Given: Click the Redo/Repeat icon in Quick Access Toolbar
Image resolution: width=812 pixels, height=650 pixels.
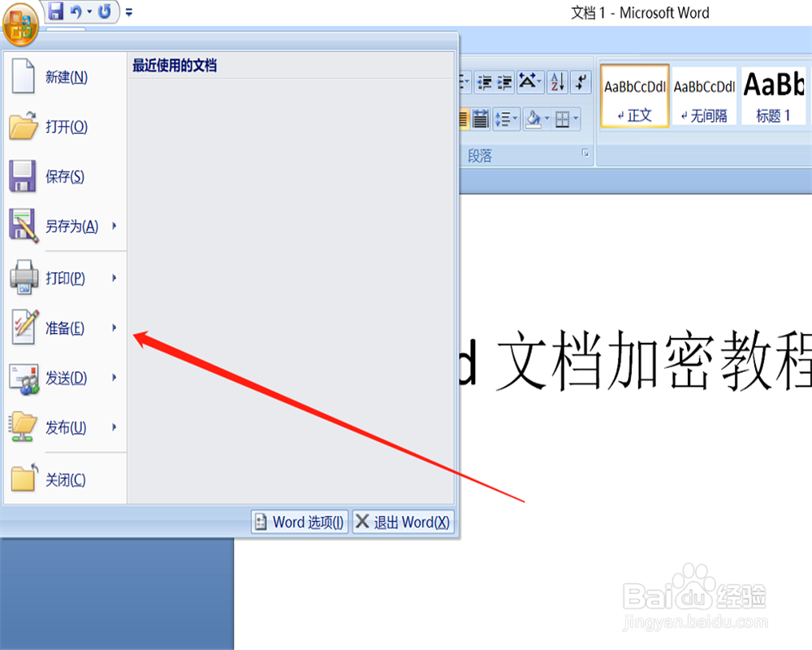Looking at the screenshot, I should pos(105,11).
